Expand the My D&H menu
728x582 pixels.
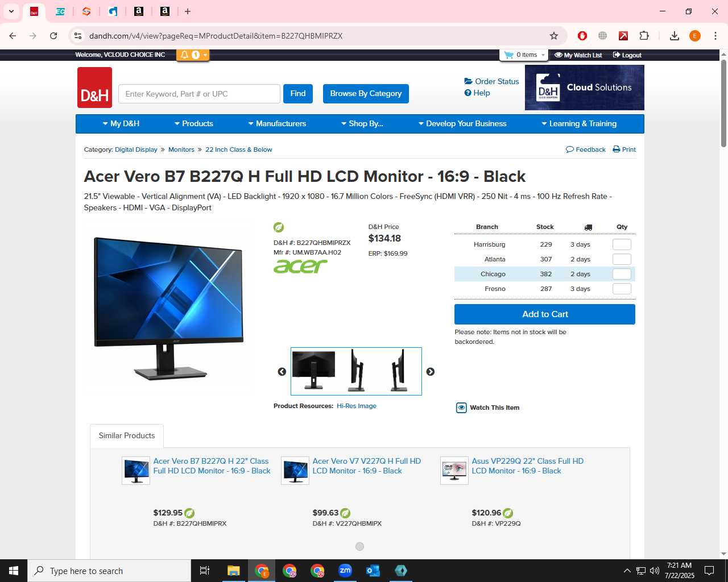(121, 123)
